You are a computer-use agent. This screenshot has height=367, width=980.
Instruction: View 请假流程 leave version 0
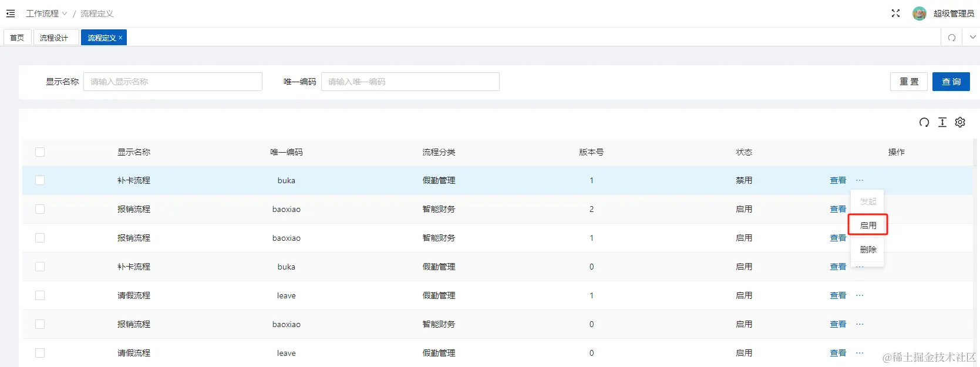click(838, 353)
